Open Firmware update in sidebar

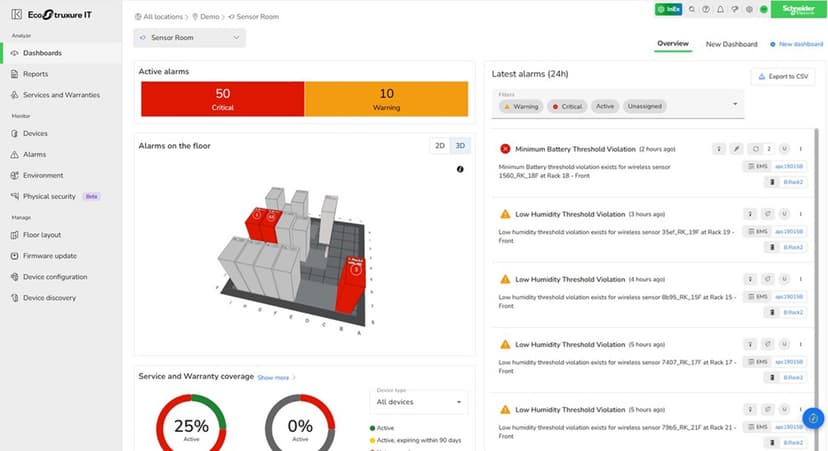[x=50, y=256]
